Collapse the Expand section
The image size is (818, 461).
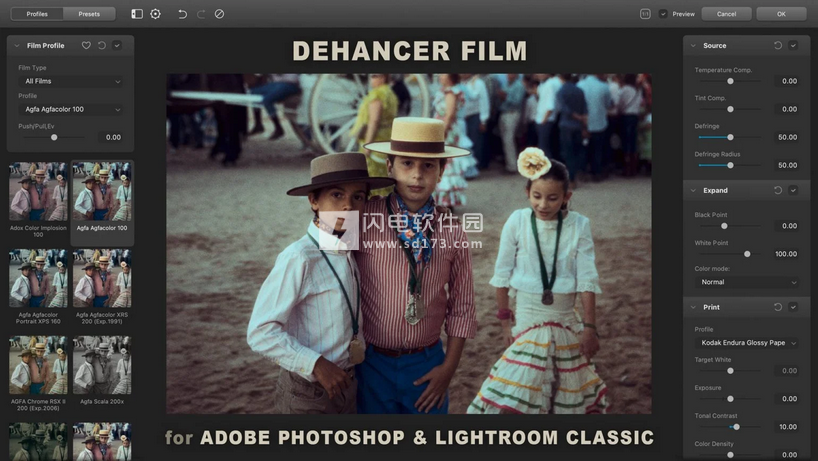pos(693,190)
